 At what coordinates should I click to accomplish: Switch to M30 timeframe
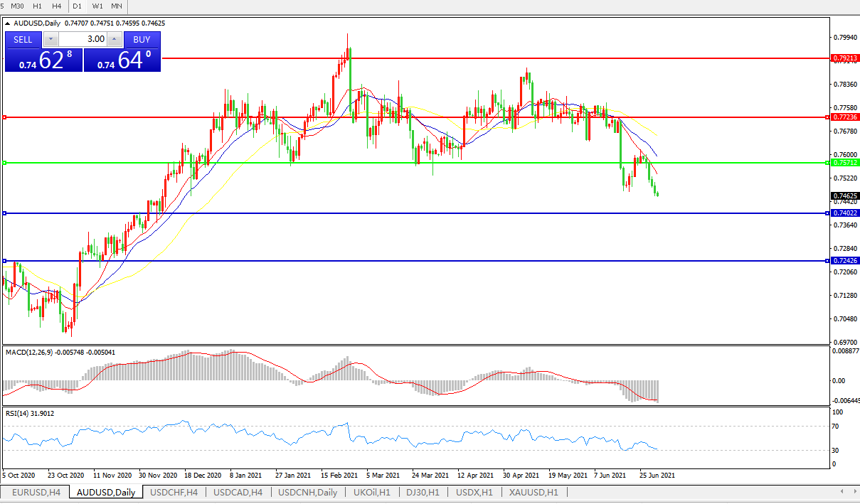[18, 6]
